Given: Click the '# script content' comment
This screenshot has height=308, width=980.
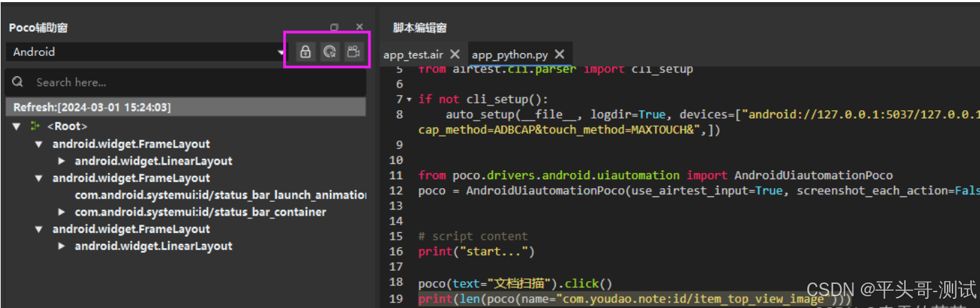Looking at the screenshot, I should (x=472, y=236).
